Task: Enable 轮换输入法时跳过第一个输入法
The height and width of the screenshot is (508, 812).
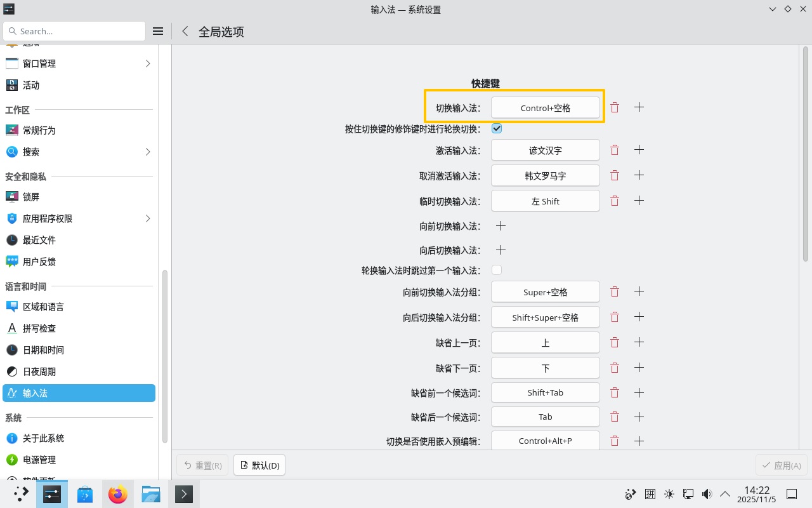Action: tap(497, 270)
